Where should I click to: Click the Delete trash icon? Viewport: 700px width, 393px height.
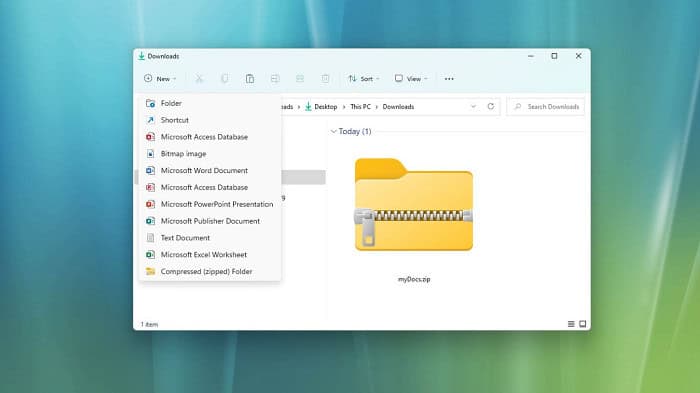pyautogui.click(x=325, y=79)
